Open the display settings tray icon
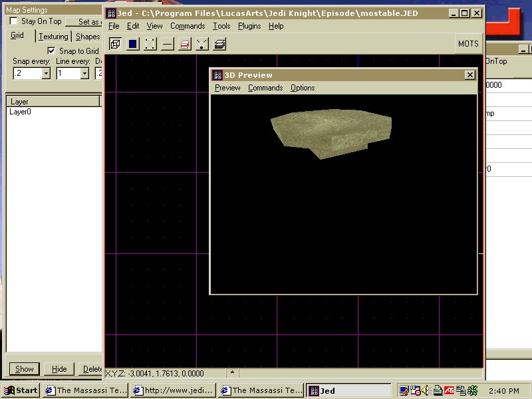 [x=404, y=390]
